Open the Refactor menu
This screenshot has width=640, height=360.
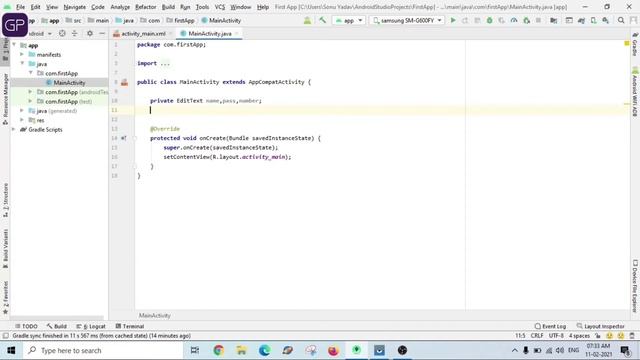[x=146, y=7]
